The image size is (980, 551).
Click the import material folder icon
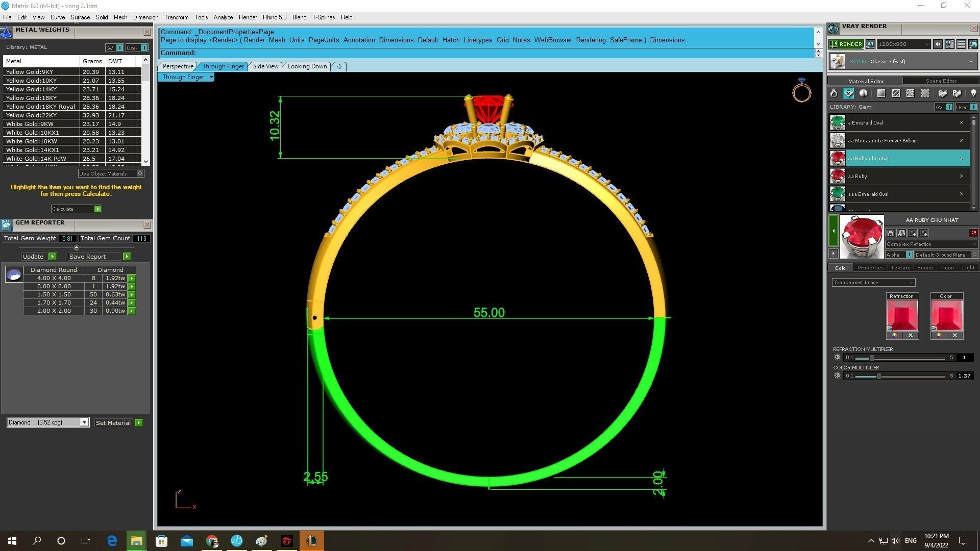[924, 233]
